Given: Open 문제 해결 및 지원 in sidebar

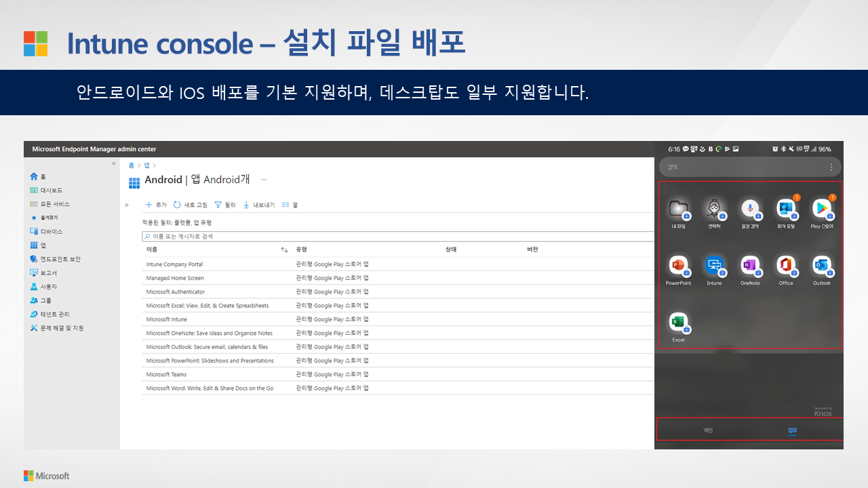Looking at the screenshot, I should (57, 328).
